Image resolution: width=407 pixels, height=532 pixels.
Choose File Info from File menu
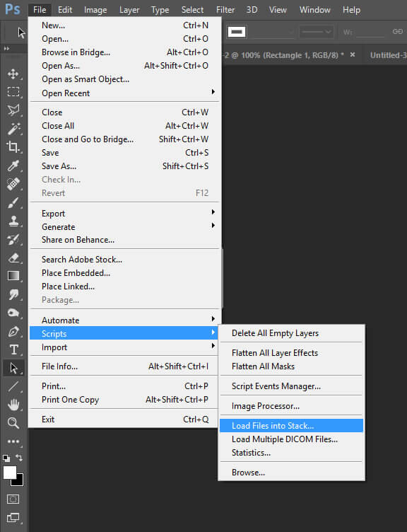click(124, 366)
